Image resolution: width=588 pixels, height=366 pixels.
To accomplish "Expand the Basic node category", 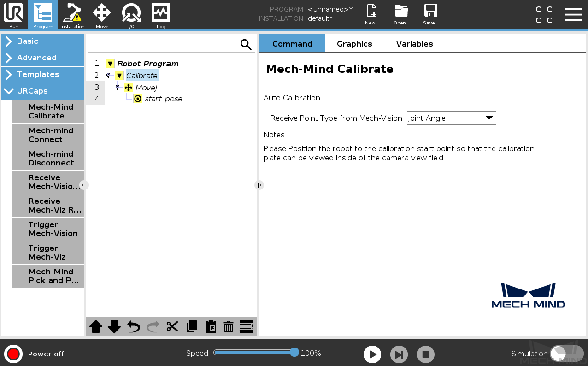I will point(42,41).
